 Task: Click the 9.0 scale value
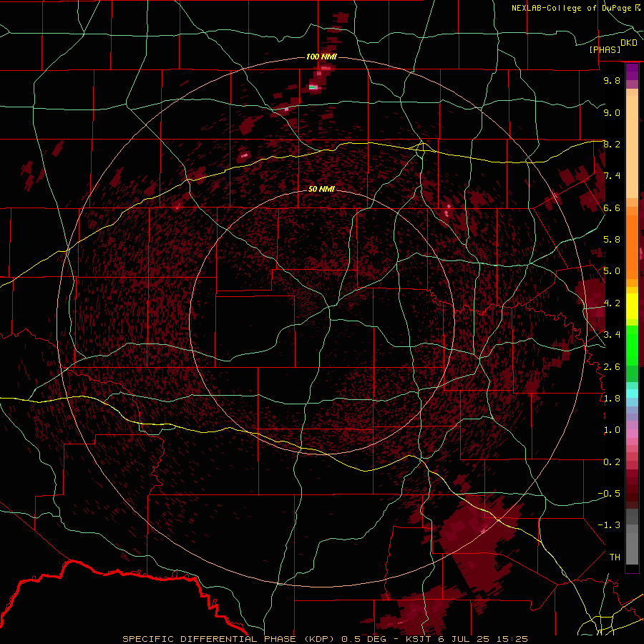pyautogui.click(x=612, y=112)
